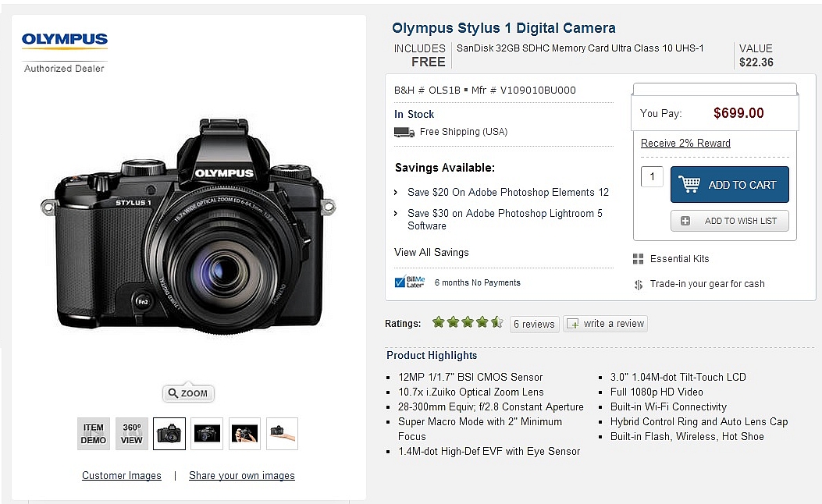822x504 pixels.
Task: Open the Customer Images link
Action: 122,475
